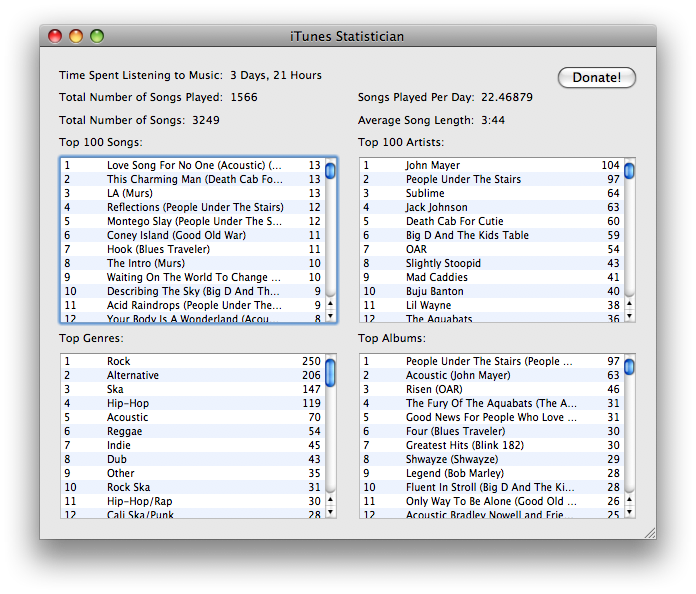This screenshot has width=696, height=594.
Task: Click the Top Artists scroll-down arrow
Action: tap(629, 316)
